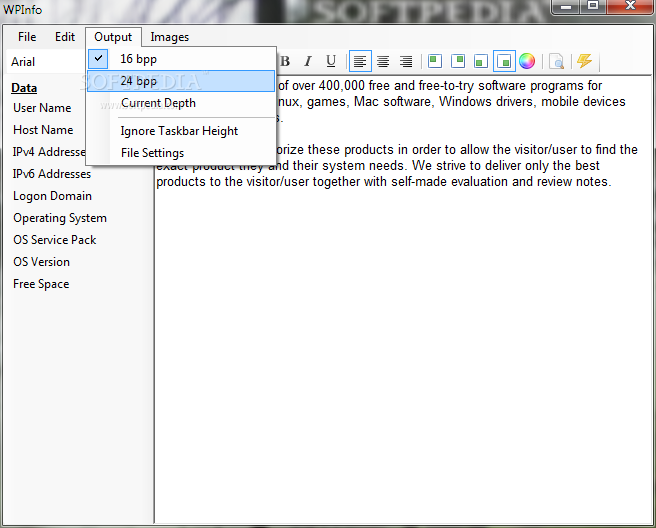Center align the text
Screen dimensions: 656x528
pos(383,61)
